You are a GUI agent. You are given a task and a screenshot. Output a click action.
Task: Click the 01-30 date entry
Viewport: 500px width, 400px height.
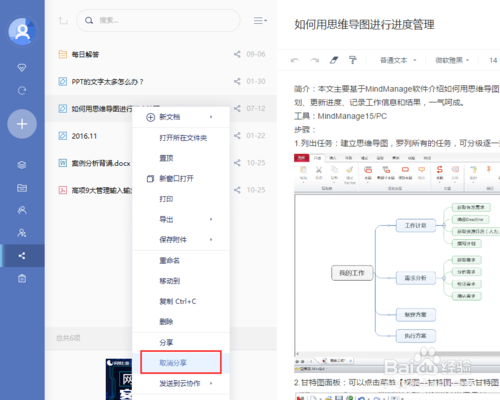[x=256, y=81]
